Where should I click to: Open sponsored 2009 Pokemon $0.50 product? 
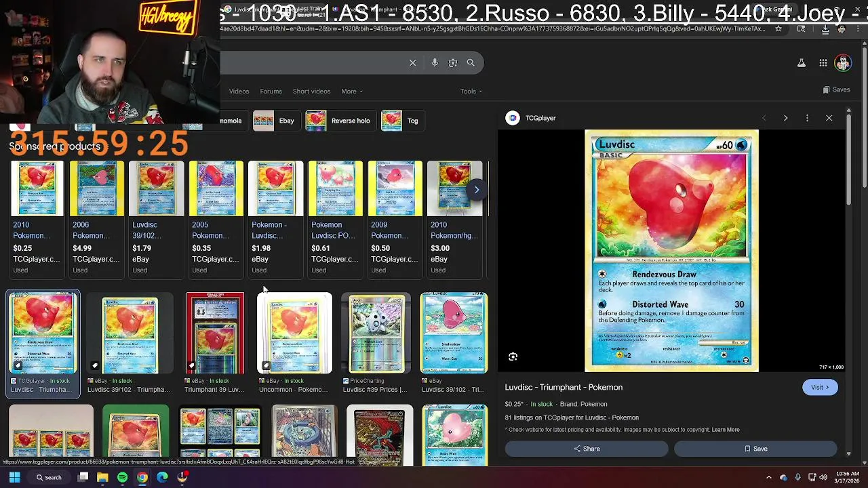click(395, 218)
